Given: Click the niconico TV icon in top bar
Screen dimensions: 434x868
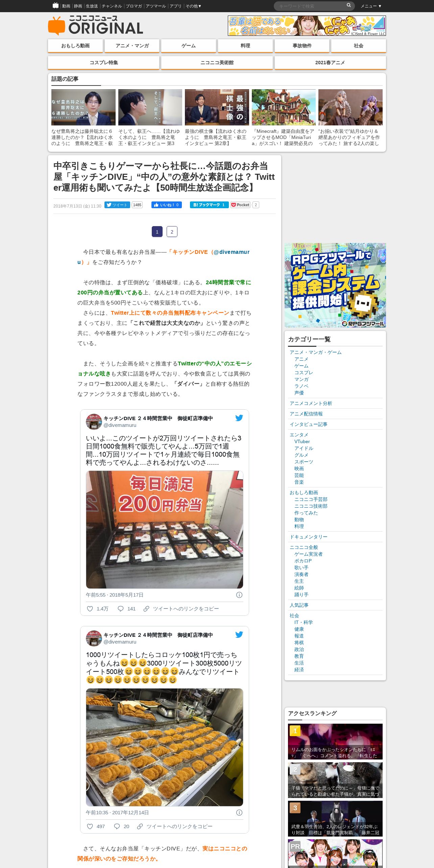Looking at the screenshot, I should pos(56,5).
